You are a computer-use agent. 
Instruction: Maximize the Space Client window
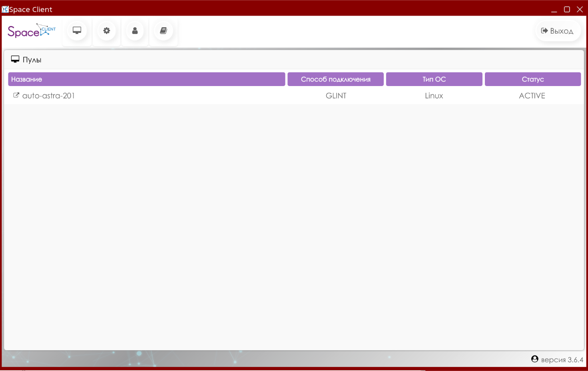[x=567, y=9]
